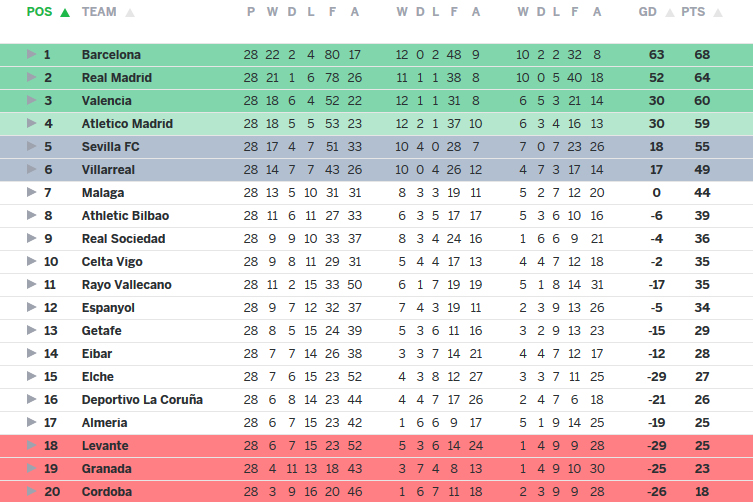Select the Levante row in relegation zone
Screen dimensions: 753x502
104,446
